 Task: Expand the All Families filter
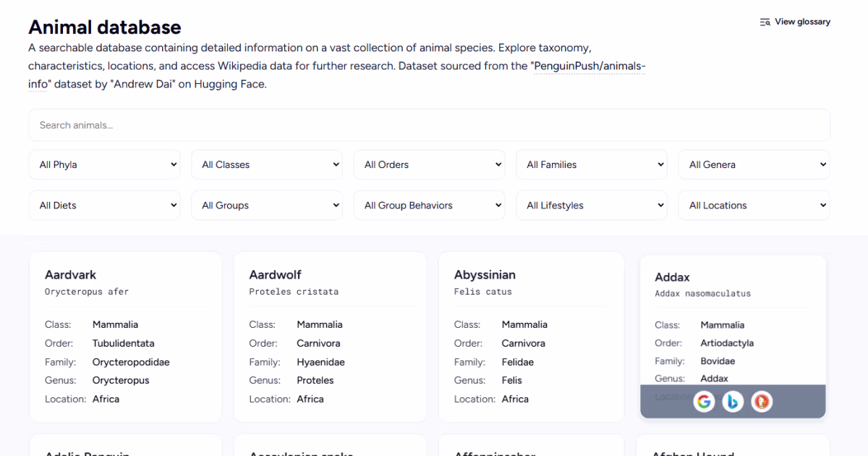[592, 165]
